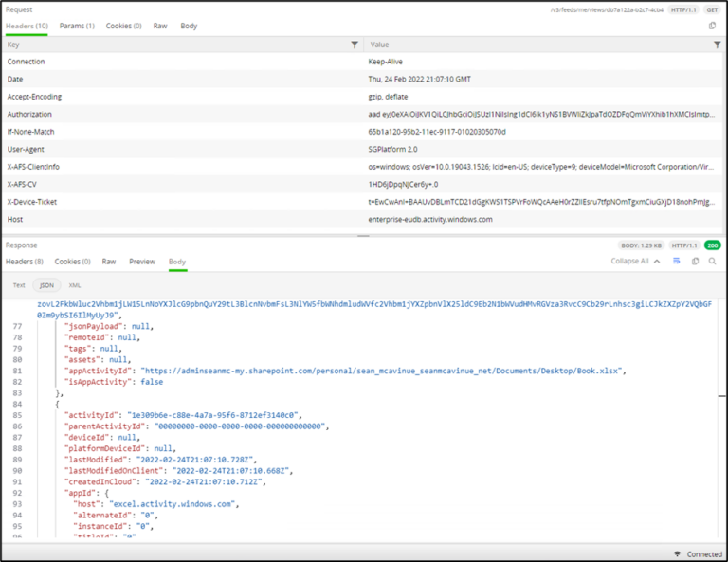Select the Authorization header key
728x562 pixels.
29,114
